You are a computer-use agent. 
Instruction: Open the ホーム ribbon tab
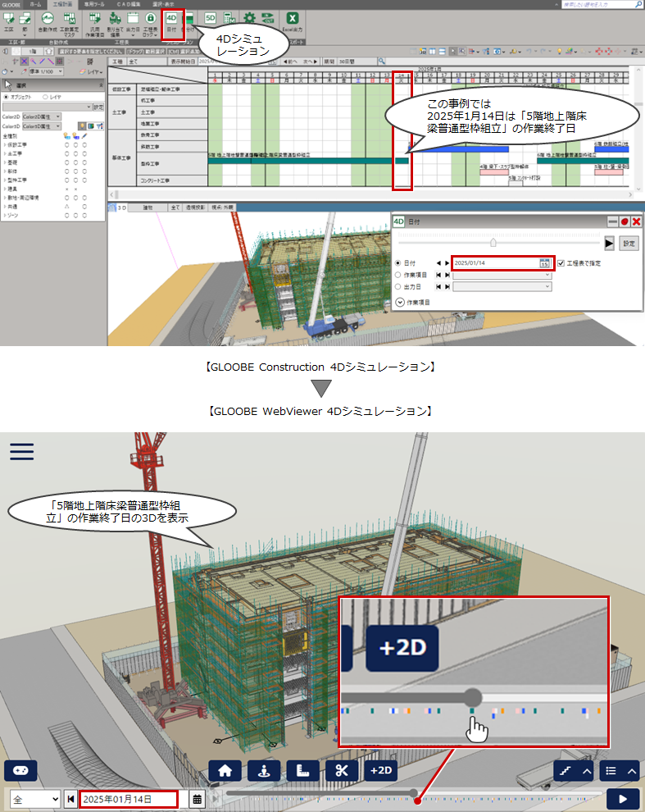35,4
